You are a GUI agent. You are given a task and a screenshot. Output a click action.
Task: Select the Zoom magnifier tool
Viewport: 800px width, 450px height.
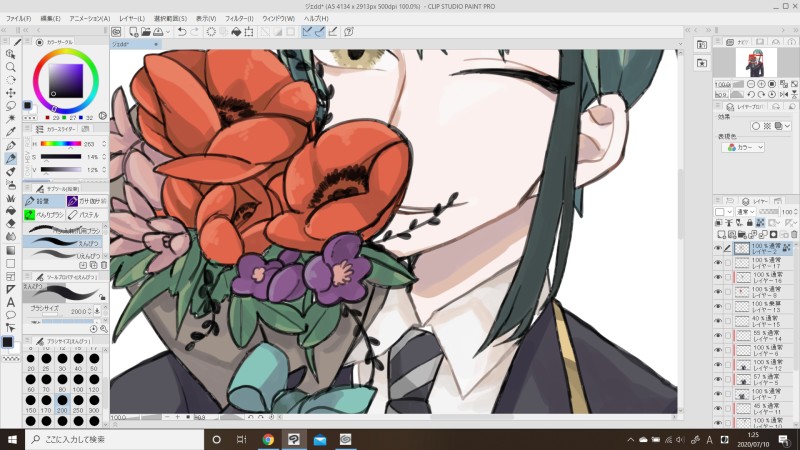(10, 67)
